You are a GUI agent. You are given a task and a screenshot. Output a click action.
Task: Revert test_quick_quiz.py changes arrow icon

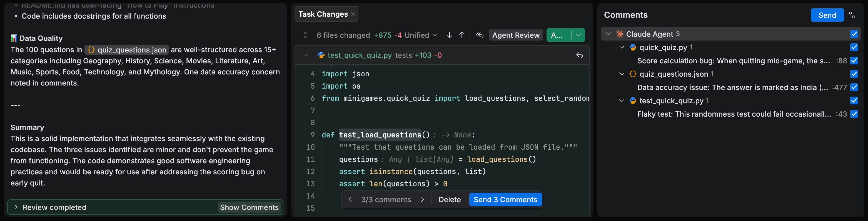[579, 55]
